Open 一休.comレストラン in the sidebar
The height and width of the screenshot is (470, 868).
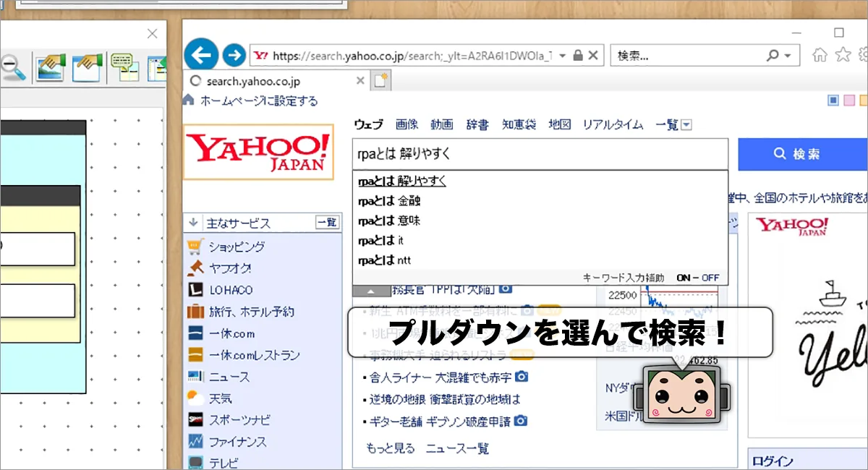coord(255,355)
